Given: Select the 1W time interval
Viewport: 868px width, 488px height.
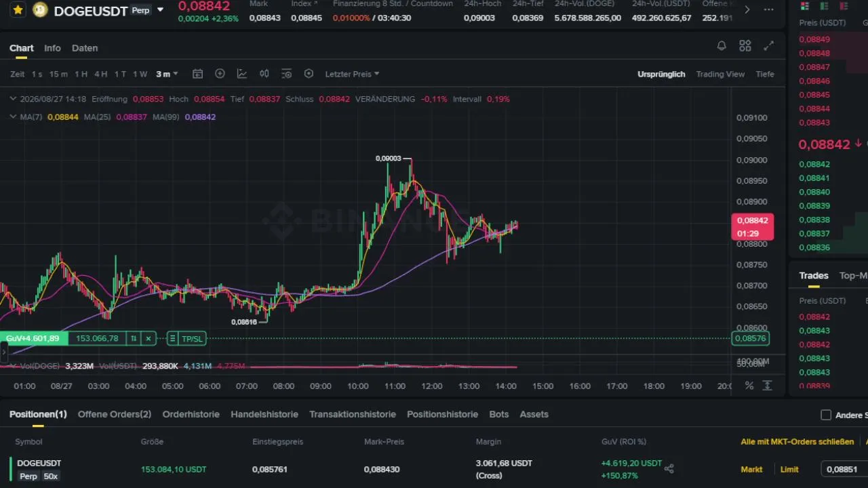Looking at the screenshot, I should tap(140, 74).
